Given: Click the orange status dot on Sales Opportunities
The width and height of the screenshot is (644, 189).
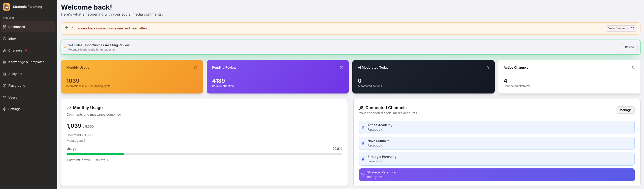Looking at the screenshot, I should (x=65, y=47).
